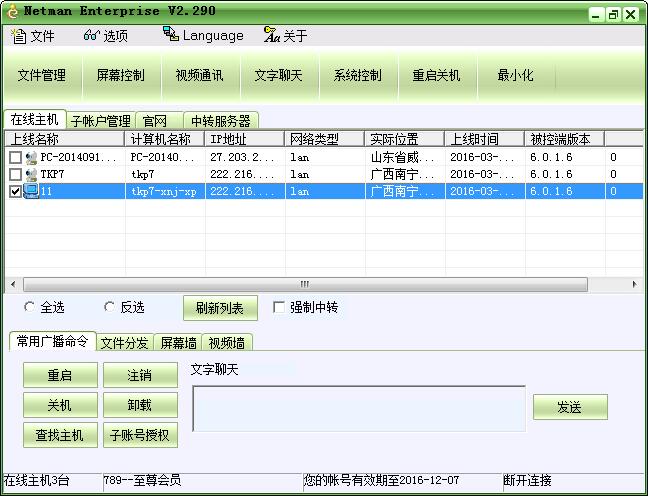The height and width of the screenshot is (496, 648).
Task: Click the 刷新列表 button
Action: (x=220, y=308)
